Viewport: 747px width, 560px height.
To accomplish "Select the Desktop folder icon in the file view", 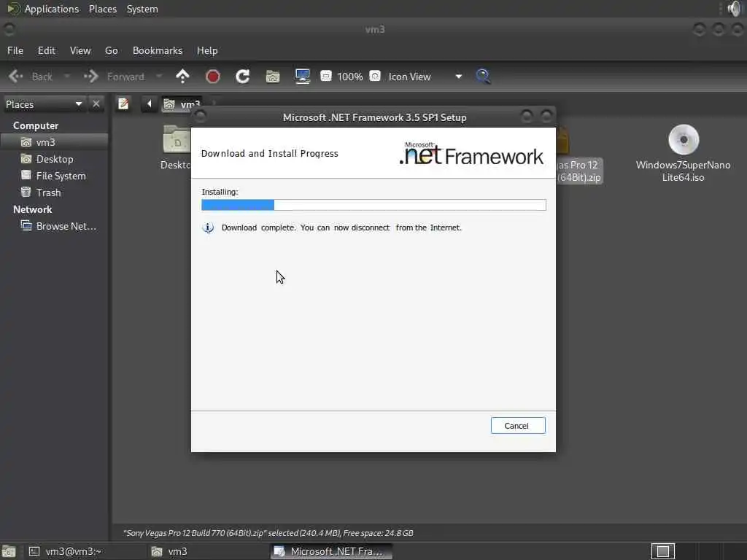I will click(177, 139).
